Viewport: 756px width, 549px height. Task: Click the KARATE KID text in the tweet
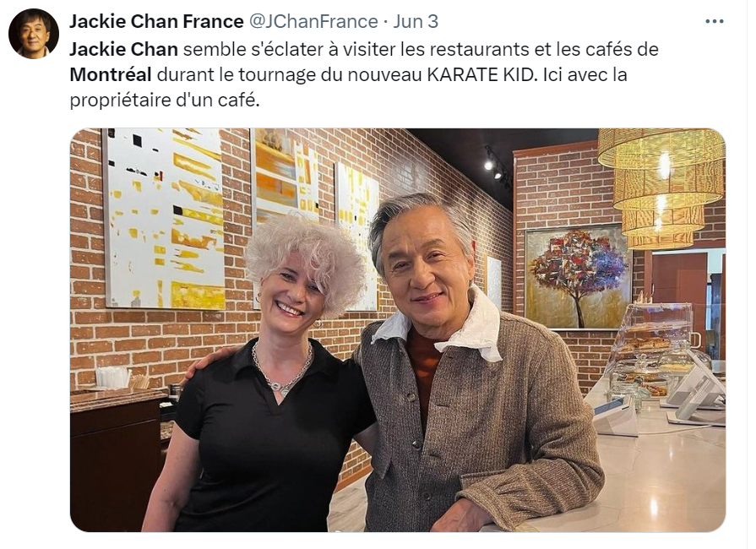coord(481,74)
